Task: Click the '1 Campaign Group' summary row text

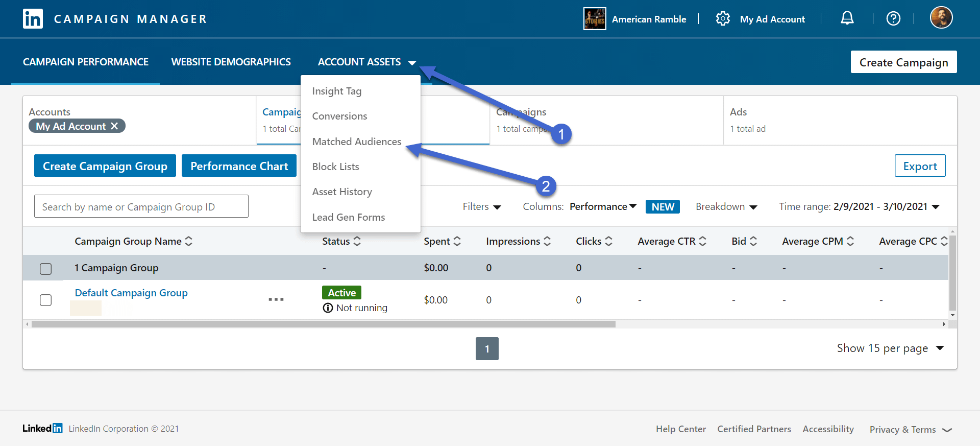Action: [116, 268]
